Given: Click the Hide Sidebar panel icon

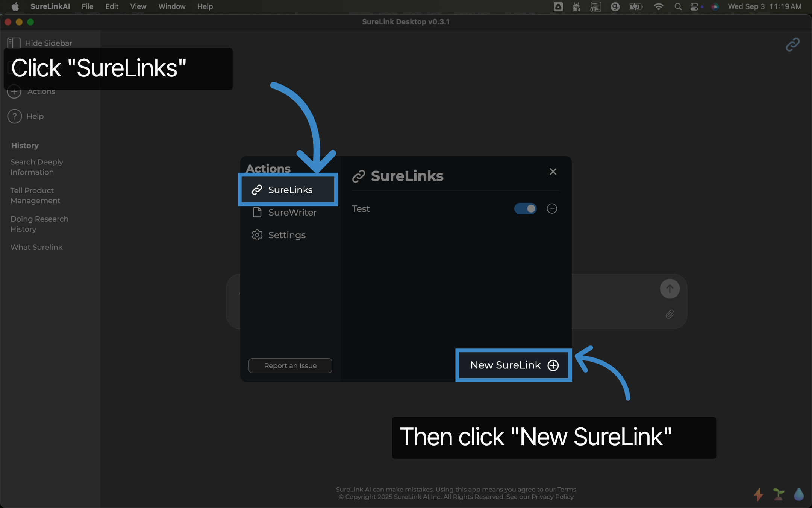Looking at the screenshot, I should pyautogui.click(x=14, y=43).
